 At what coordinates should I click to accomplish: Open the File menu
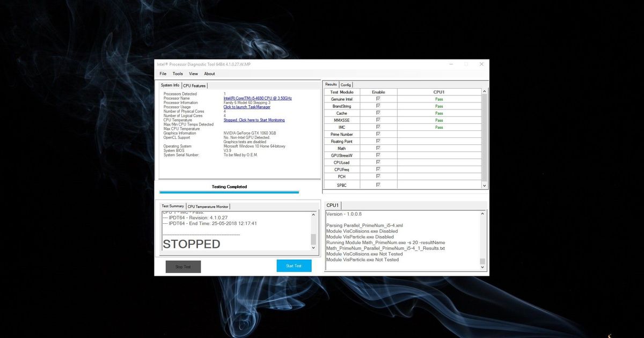click(163, 74)
